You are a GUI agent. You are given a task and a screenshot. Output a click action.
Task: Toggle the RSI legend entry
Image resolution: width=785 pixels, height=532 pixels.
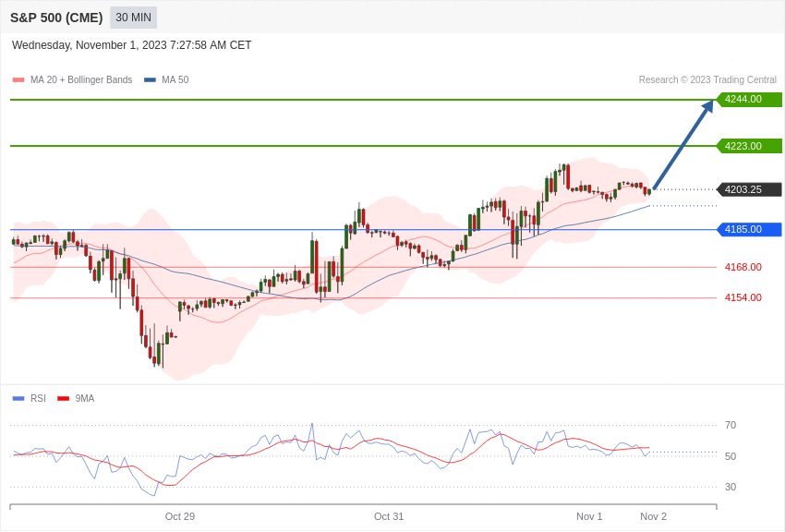[29, 398]
